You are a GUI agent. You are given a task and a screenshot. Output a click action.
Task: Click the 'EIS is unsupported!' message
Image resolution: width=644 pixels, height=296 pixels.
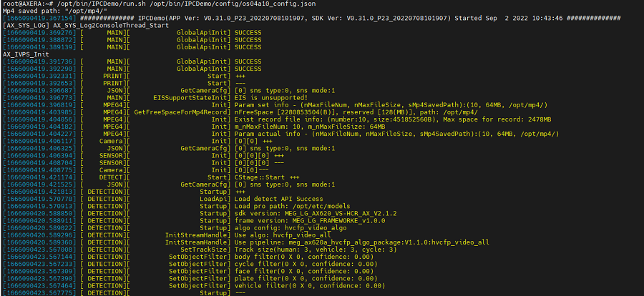pyautogui.click(x=271, y=98)
